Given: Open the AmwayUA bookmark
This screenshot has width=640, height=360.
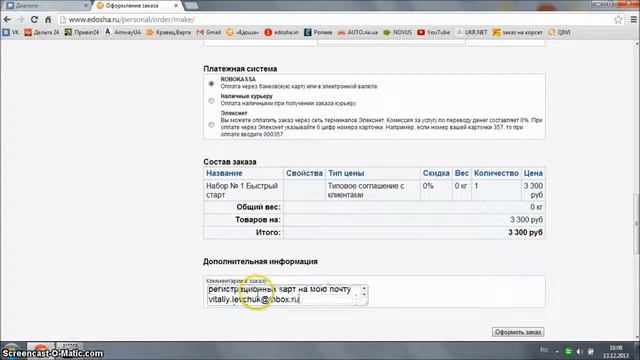Looking at the screenshot, I should (x=122, y=32).
